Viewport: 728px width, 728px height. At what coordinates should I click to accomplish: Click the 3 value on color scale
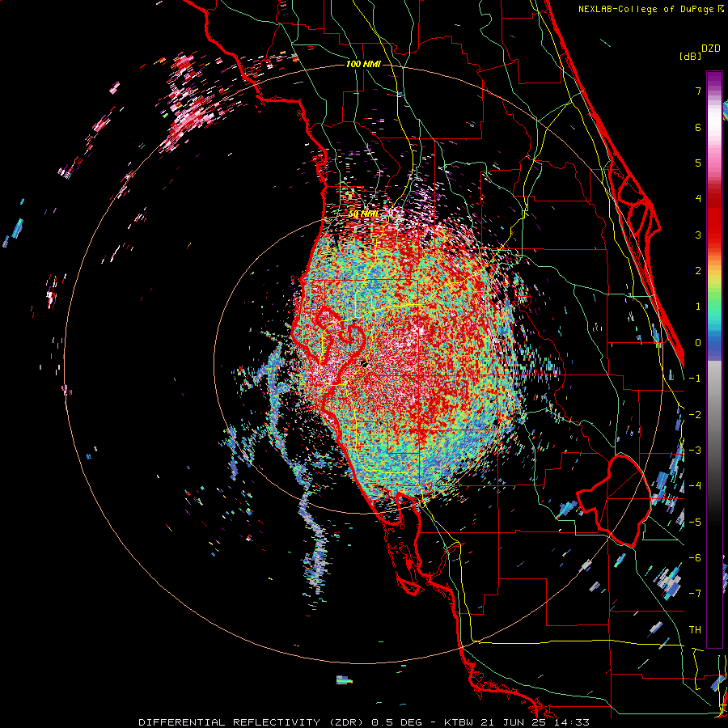coord(698,235)
